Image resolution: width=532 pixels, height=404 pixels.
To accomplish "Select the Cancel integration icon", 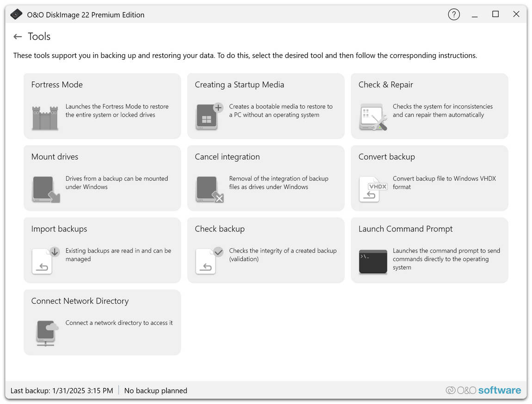I will click(x=208, y=190).
